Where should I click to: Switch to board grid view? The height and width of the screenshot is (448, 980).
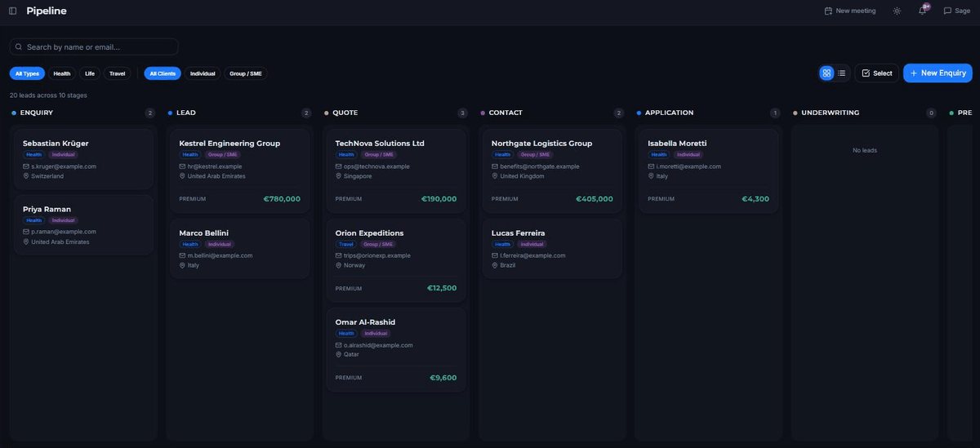pyautogui.click(x=826, y=73)
